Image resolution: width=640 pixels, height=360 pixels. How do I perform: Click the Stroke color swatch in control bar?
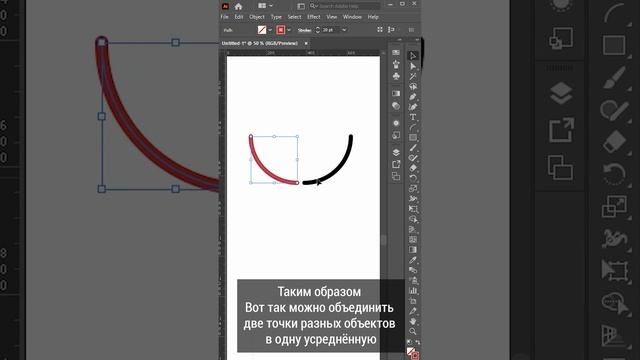(281, 30)
